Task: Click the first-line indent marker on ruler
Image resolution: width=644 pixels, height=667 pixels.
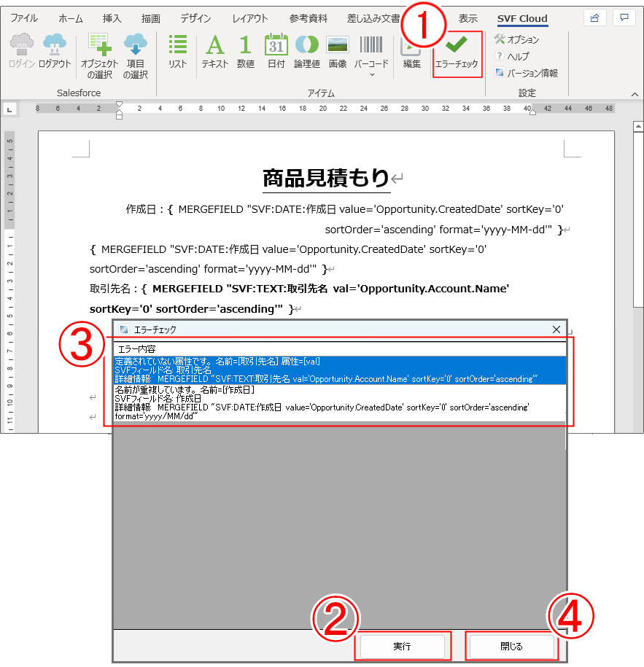Action: [119, 104]
